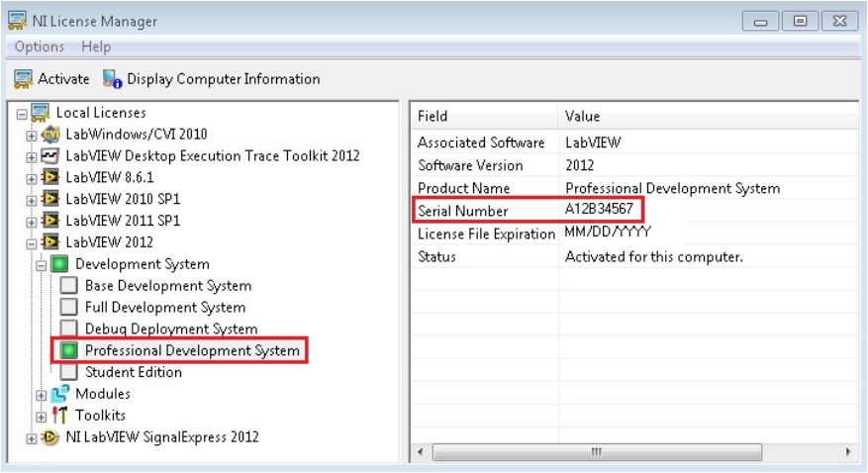Select the Toolkits label
Screen dimensions: 868x473
click(100, 416)
